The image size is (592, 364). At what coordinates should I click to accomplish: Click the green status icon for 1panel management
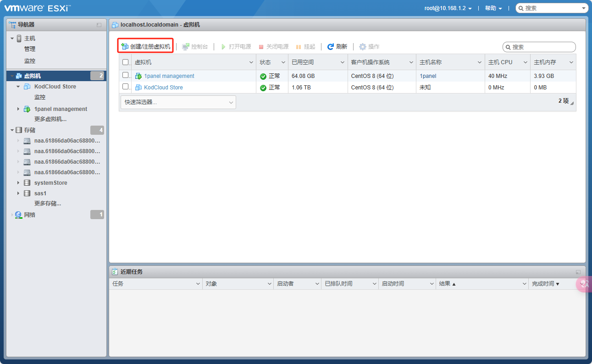coord(263,76)
